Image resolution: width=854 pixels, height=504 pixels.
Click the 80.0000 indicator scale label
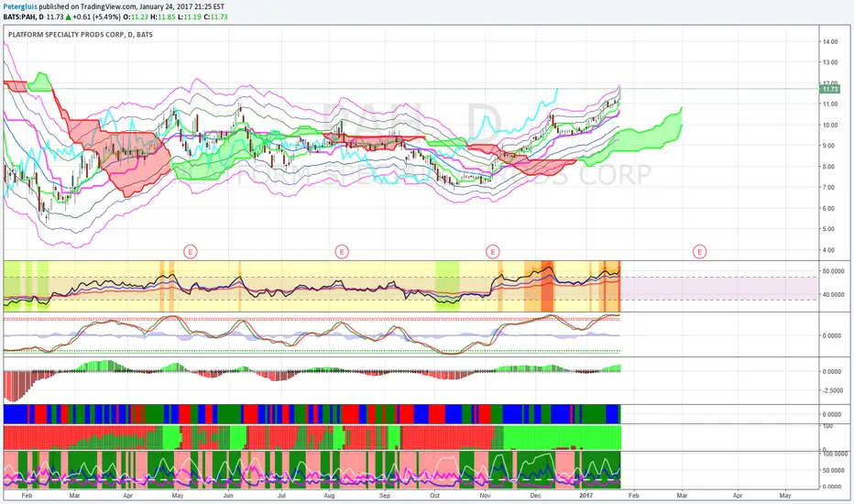(x=833, y=271)
